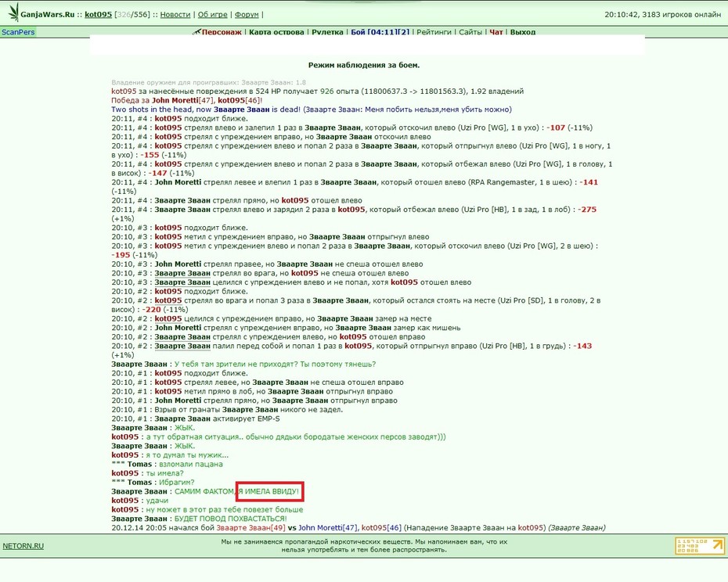728x582 pixels.
Task: Click GanjaWars.Ru site title text
Action: (x=47, y=14)
